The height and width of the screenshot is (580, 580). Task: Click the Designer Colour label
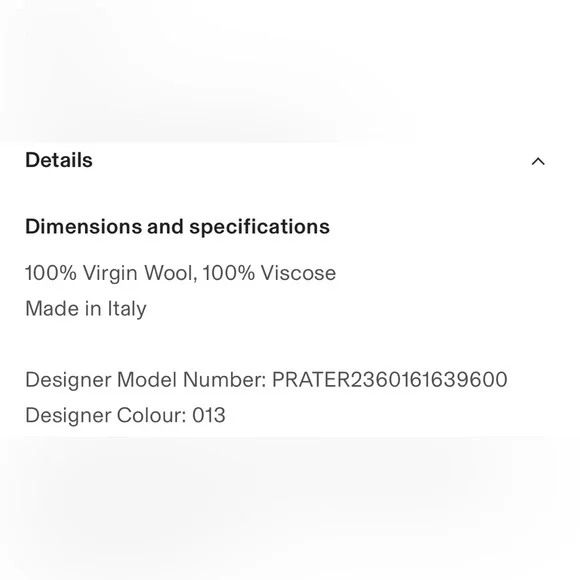pyautogui.click(x=106, y=415)
